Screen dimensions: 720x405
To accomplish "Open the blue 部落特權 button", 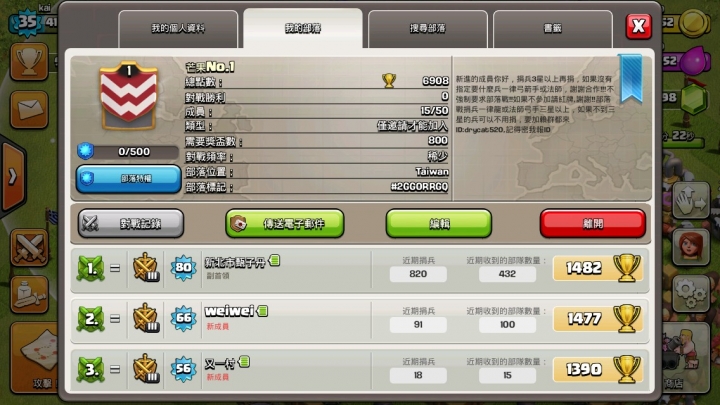I will click(129, 179).
